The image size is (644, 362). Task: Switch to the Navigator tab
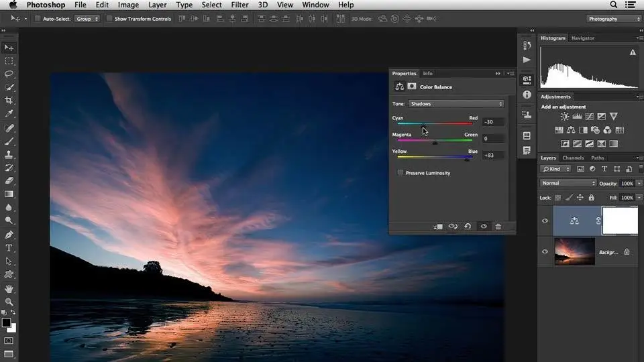(x=582, y=38)
